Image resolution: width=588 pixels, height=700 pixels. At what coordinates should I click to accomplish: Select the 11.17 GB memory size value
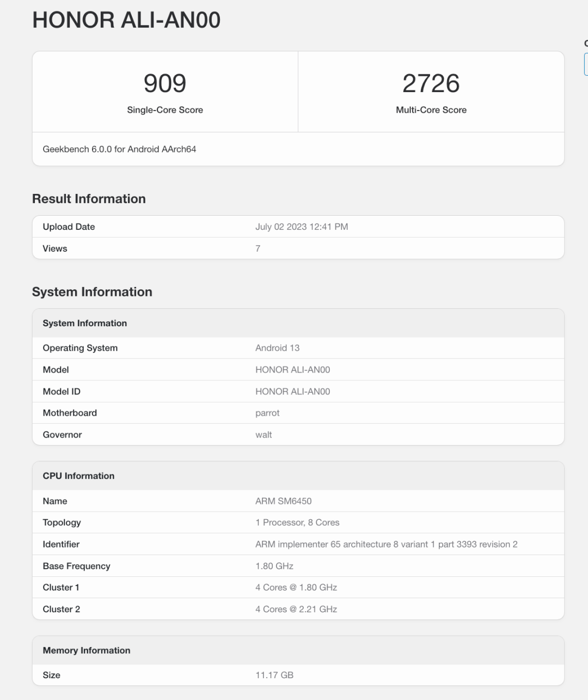274,675
